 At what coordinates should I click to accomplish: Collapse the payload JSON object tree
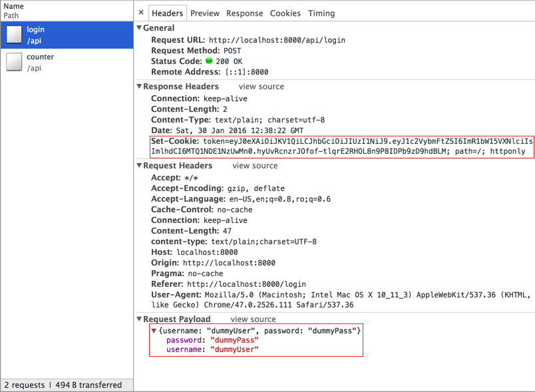pyautogui.click(x=154, y=331)
